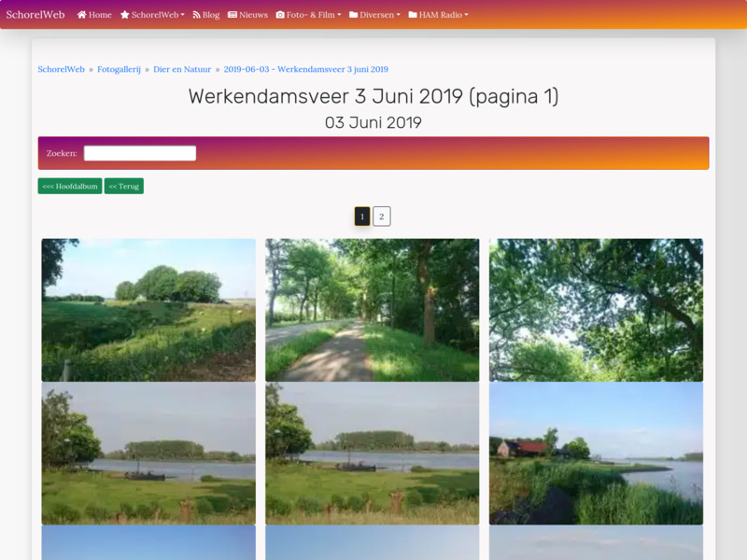This screenshot has height=560, width=747.
Task: Click the SchorelWeb brand logo text
Action: [x=35, y=15]
